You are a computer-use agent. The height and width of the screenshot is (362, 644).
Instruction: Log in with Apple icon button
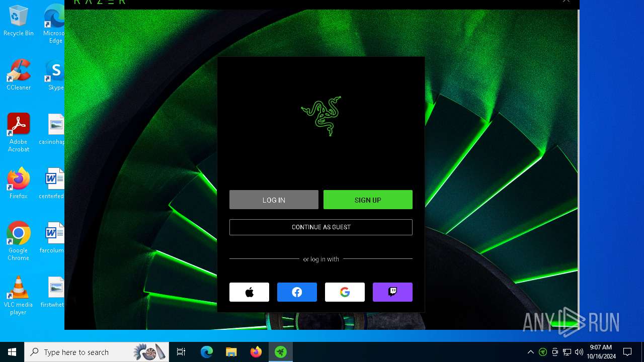[x=249, y=292]
